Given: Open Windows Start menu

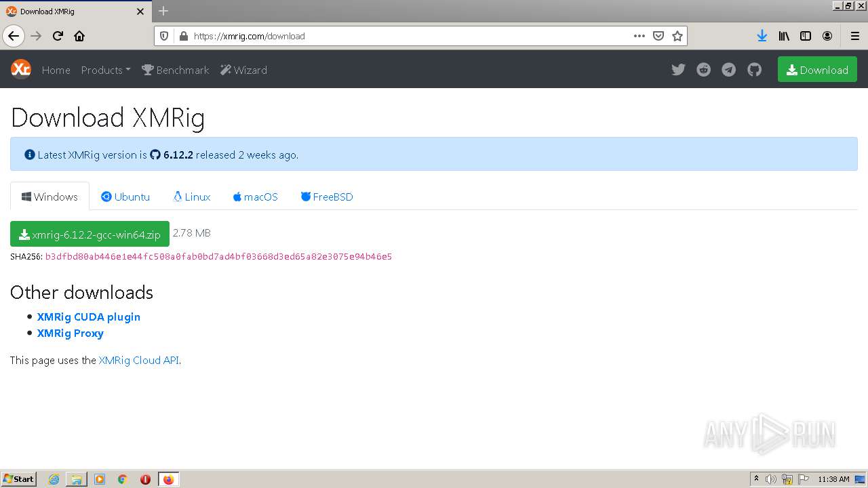Looking at the screenshot, I should click(19, 479).
